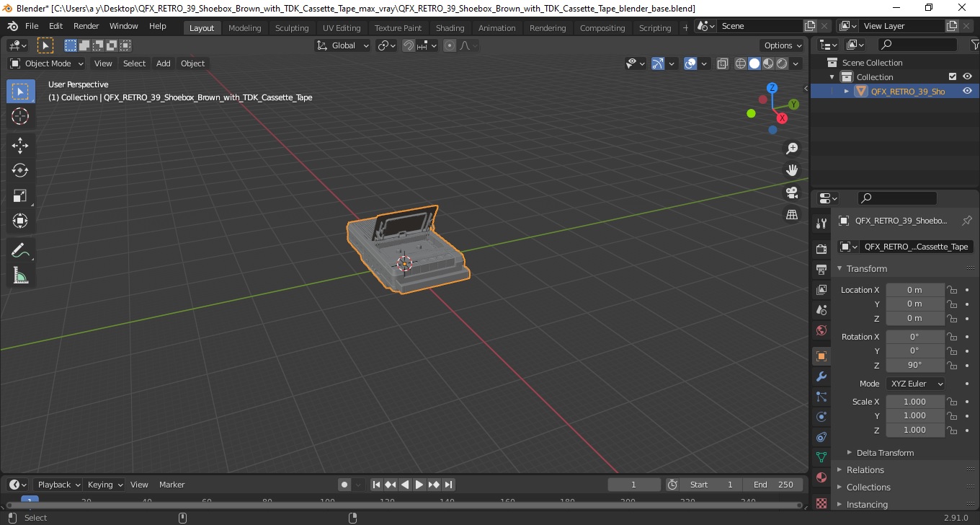Open Global transform orientation dropdown

(343, 45)
